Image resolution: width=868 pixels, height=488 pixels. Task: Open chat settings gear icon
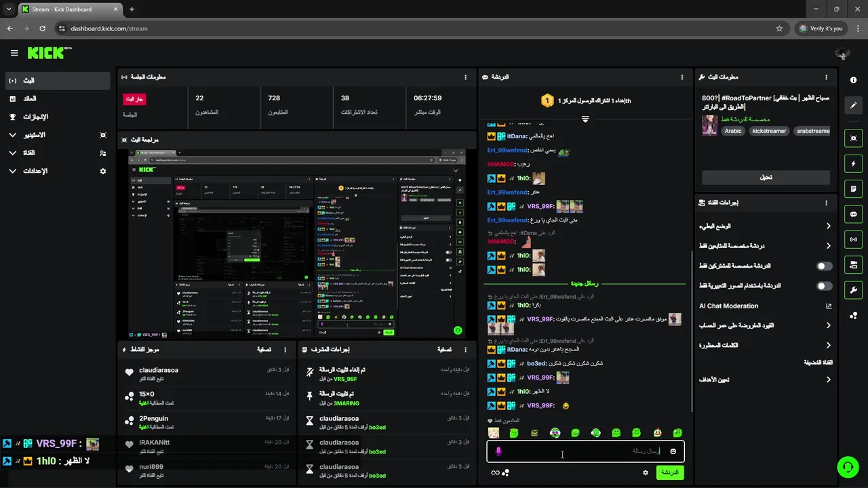coord(645,472)
